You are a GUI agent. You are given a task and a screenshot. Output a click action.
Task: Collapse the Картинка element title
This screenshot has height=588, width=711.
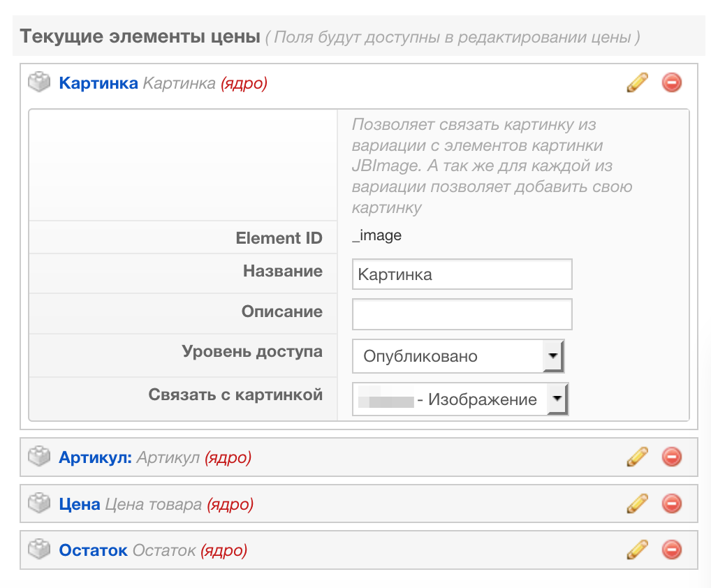pyautogui.click(x=98, y=84)
